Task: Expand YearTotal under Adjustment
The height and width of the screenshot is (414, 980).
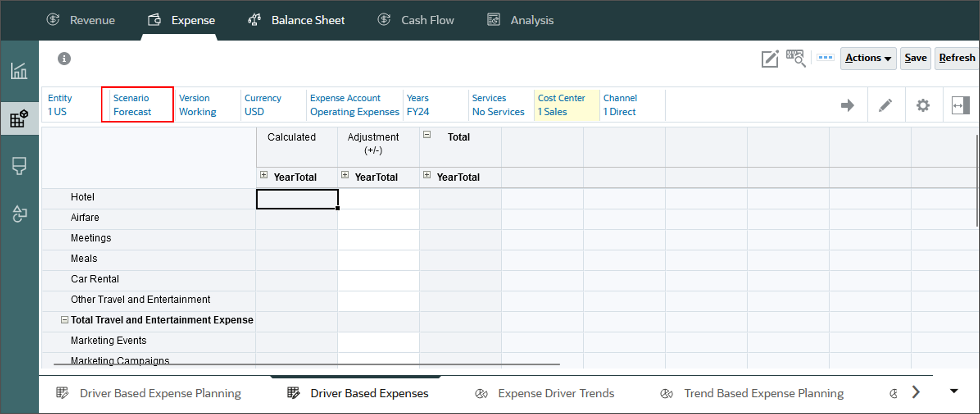Action: (345, 175)
